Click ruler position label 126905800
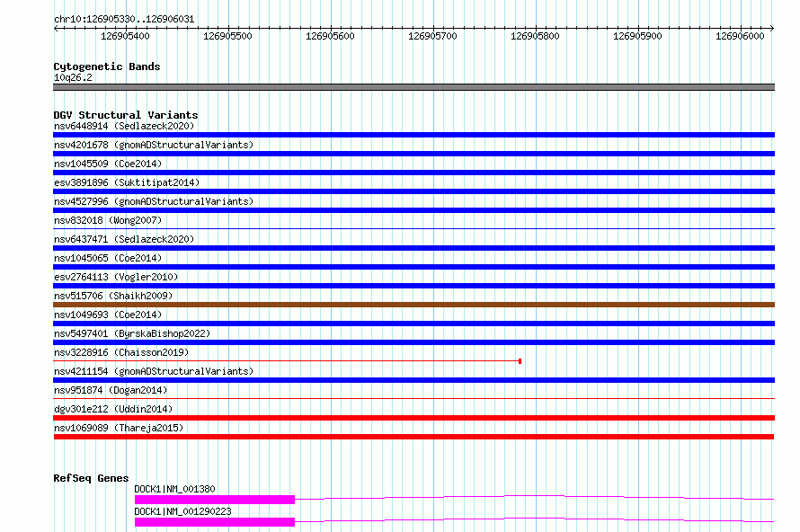The width and height of the screenshot is (800, 532). coord(535,36)
